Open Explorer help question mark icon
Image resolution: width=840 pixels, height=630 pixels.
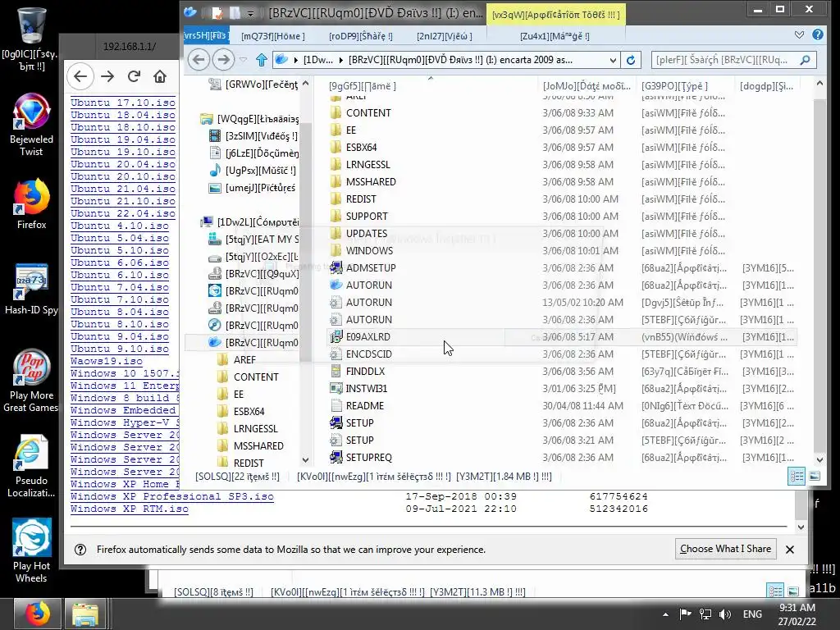coord(818,34)
